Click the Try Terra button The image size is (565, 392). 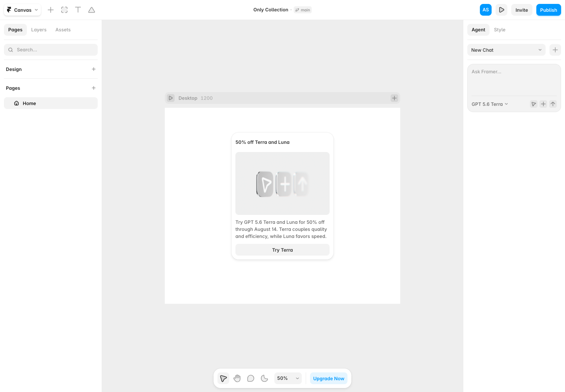(x=282, y=250)
